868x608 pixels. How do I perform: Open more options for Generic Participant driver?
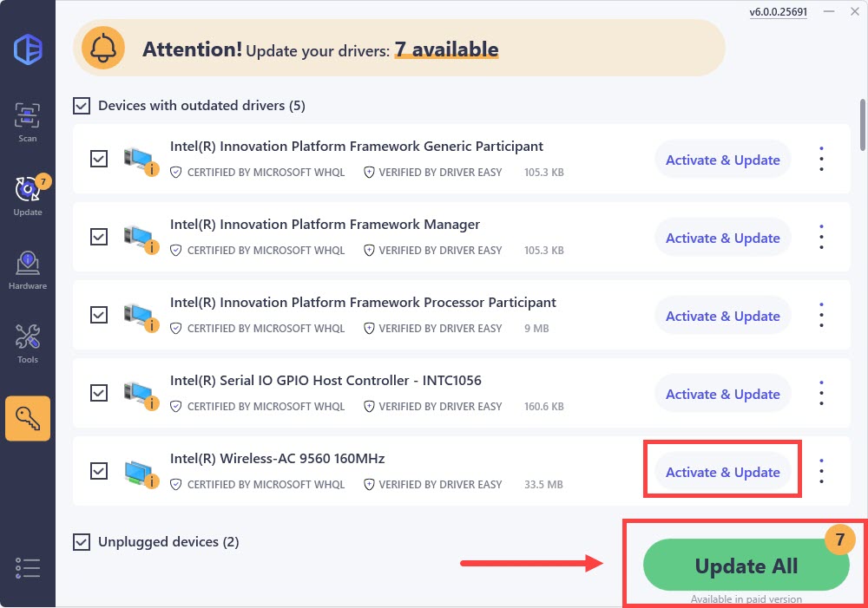(821, 160)
